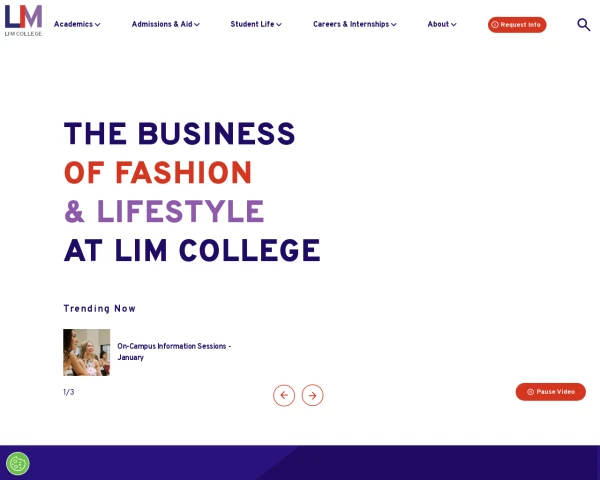Click the Request Info button
The image size is (600, 480).
point(517,24)
